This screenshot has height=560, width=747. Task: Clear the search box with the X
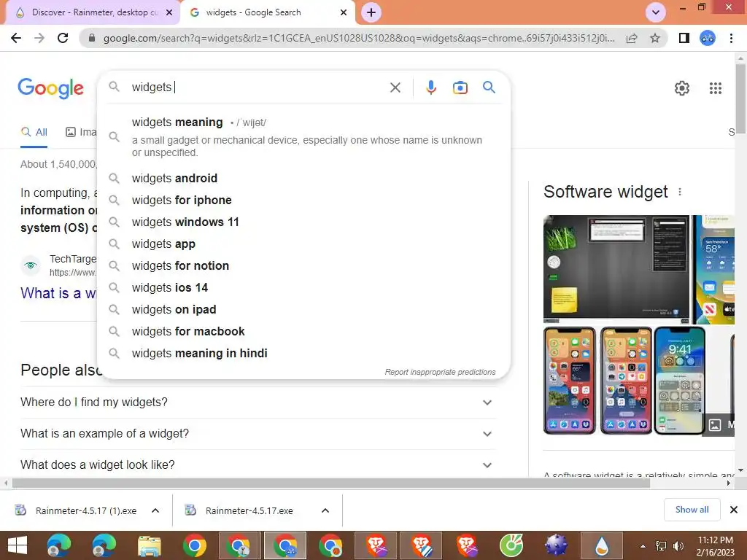pyautogui.click(x=395, y=87)
